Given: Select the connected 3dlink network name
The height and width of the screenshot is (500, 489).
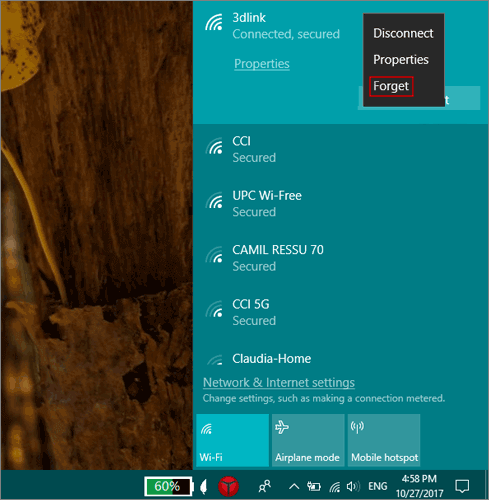Looking at the screenshot, I should [249, 18].
